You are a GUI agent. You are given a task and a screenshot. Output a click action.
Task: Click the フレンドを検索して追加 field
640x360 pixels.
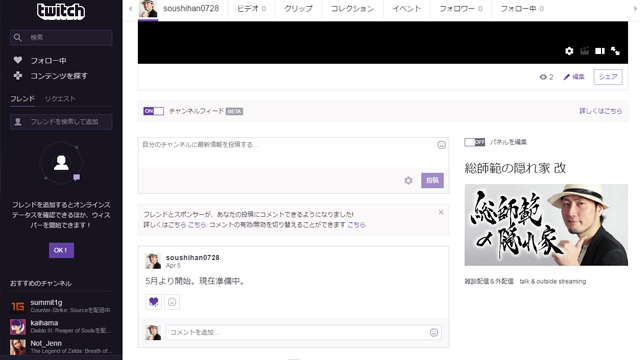tap(61, 122)
